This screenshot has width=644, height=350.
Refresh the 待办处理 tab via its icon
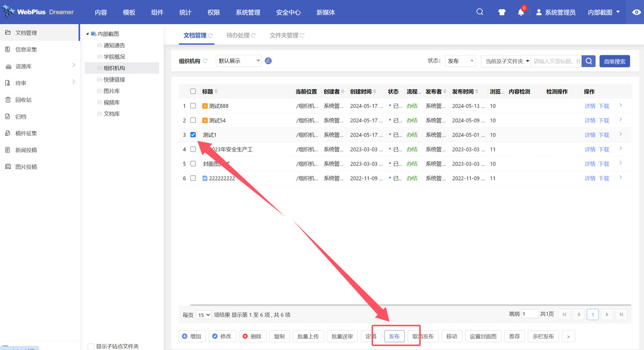click(253, 35)
